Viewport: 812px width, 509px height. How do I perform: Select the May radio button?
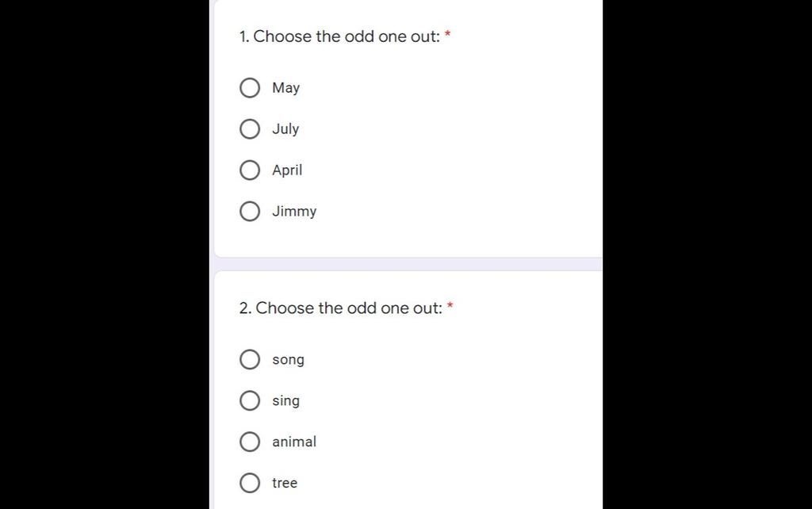pyautogui.click(x=250, y=88)
